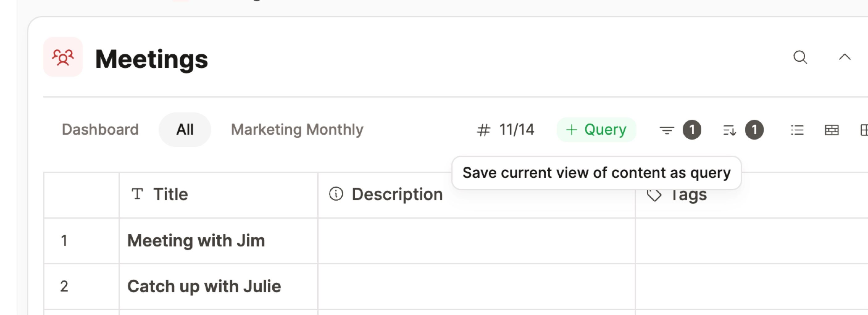Save the view with the Query button
868x315 pixels.
tap(596, 129)
